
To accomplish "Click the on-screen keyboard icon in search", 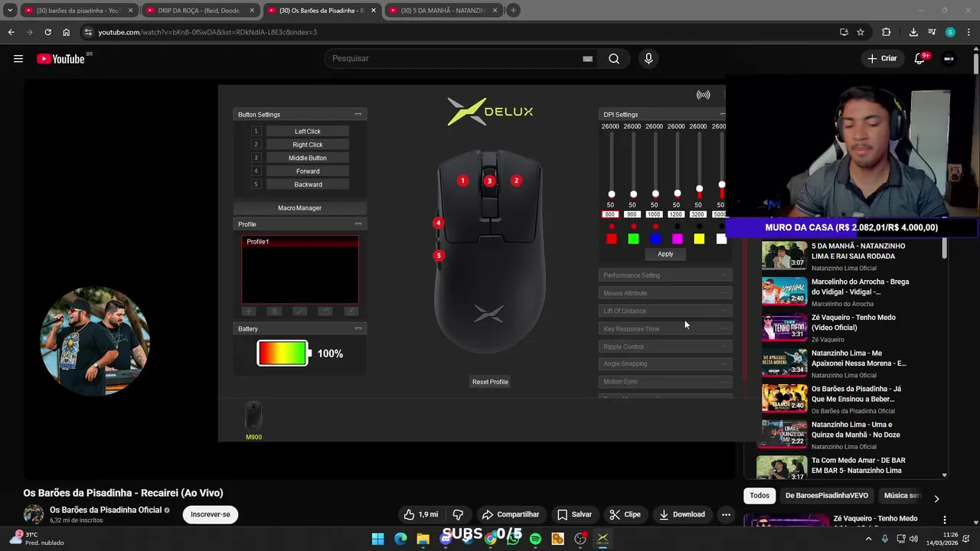I will [x=587, y=59].
